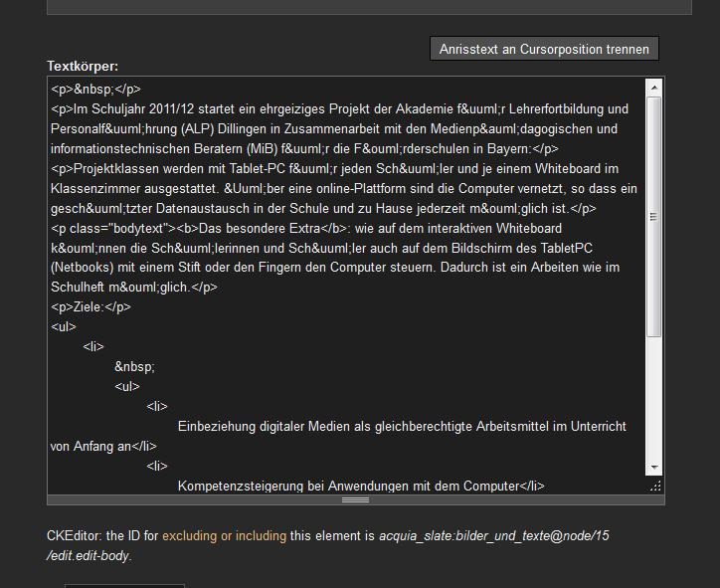
Task: Click the first <ul> tag line
Action: 64,327
